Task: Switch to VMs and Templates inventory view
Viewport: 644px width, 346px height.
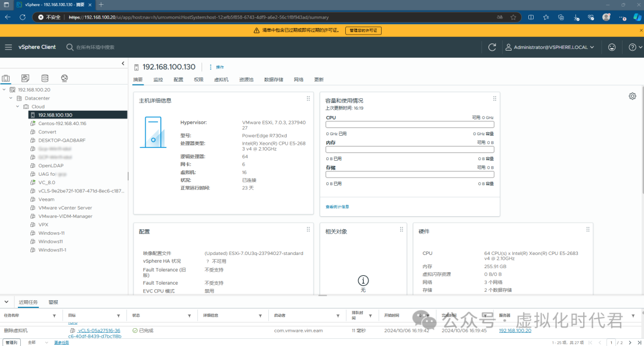Action: coord(26,78)
